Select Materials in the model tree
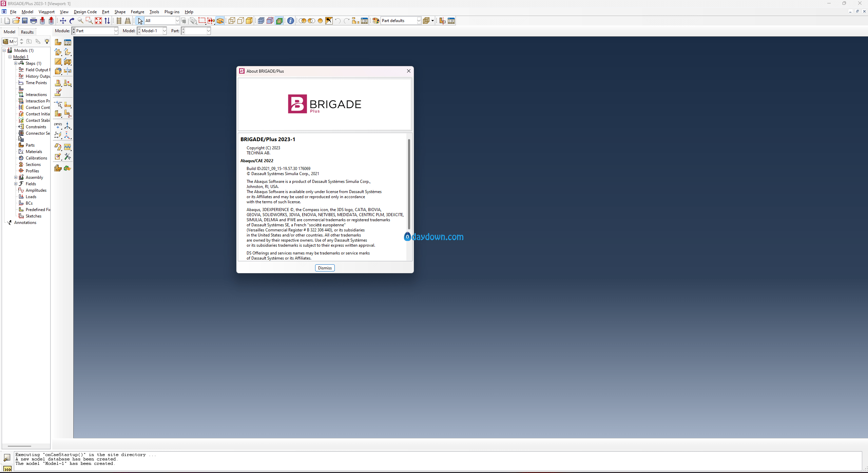This screenshot has width=868, height=473. coord(34,152)
